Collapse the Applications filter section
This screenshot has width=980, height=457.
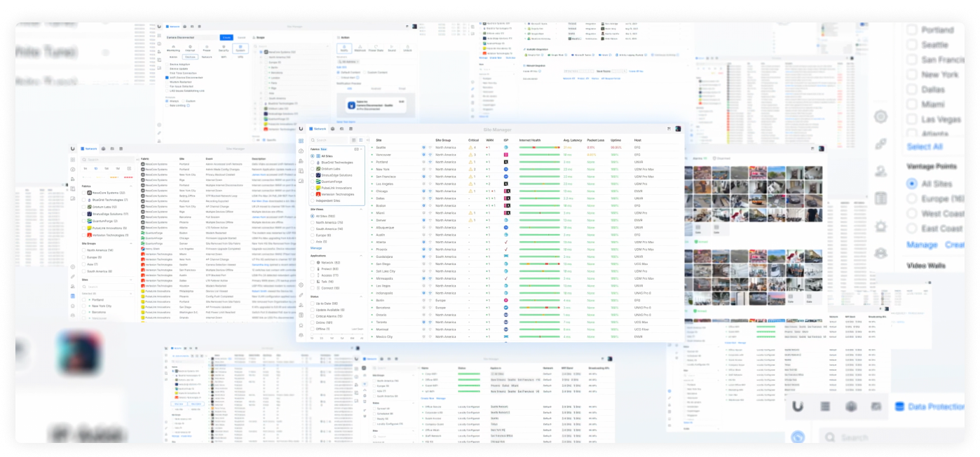coord(361,256)
